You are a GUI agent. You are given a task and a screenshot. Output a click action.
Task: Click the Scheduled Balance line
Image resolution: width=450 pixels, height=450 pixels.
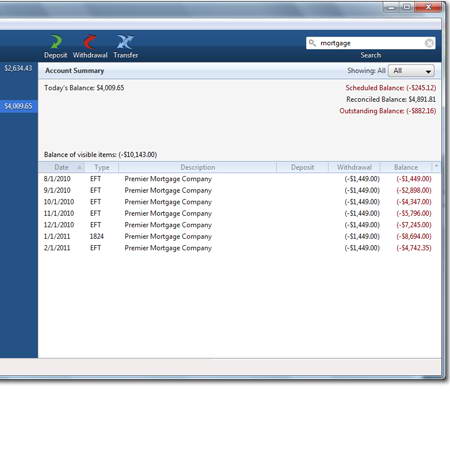[x=391, y=88]
